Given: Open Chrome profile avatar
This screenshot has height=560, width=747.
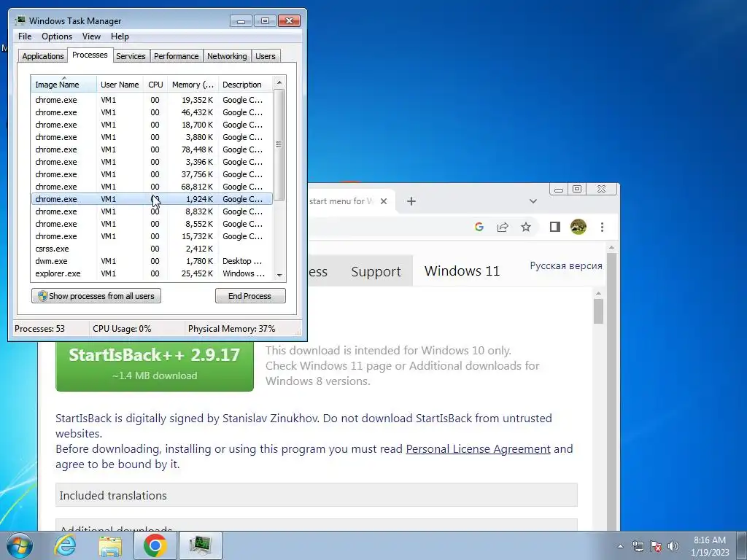Looking at the screenshot, I should tap(578, 227).
